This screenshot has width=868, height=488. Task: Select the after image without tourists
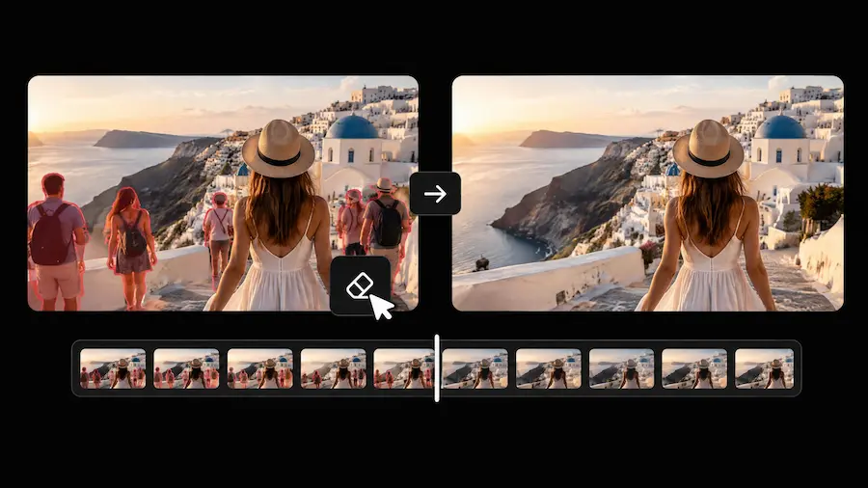[648, 193]
